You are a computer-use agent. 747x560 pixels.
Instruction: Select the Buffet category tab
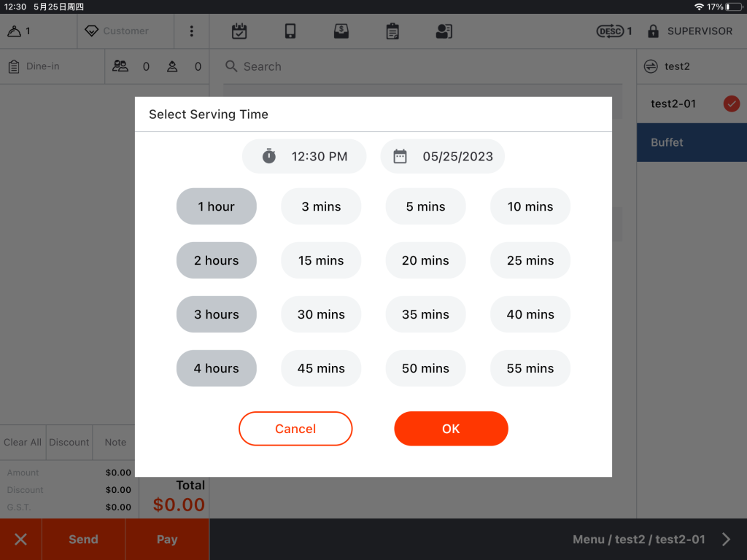coord(691,142)
